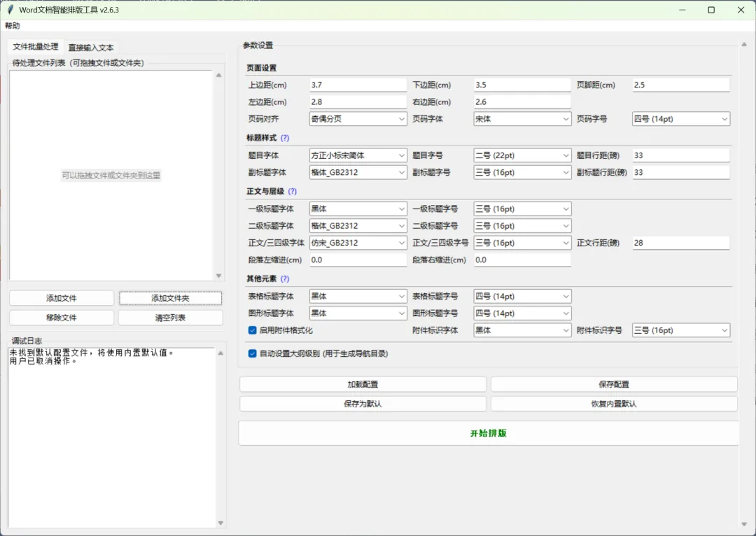Start formatting with 开始排版 button
The width and height of the screenshot is (756, 536).
click(x=489, y=433)
